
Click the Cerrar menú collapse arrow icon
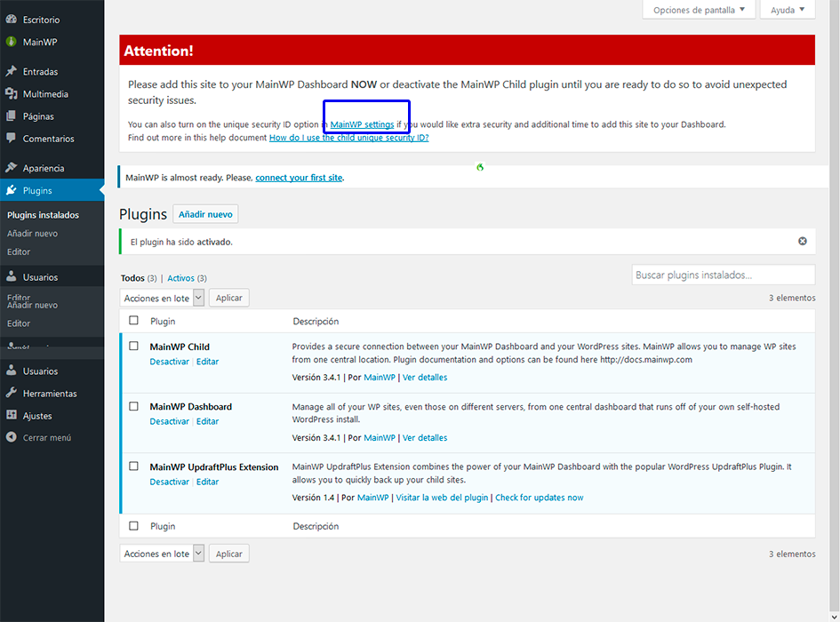coord(12,437)
